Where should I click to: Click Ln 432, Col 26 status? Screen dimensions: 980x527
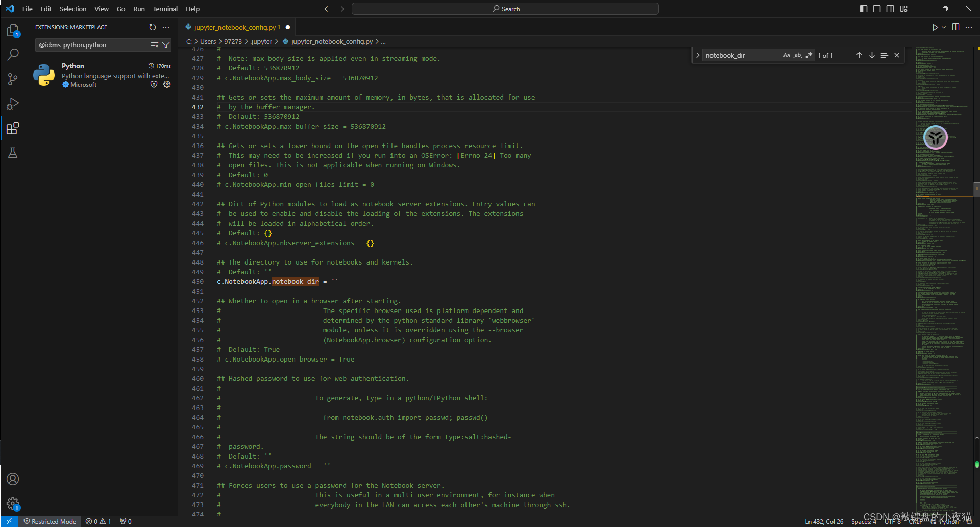pyautogui.click(x=824, y=521)
